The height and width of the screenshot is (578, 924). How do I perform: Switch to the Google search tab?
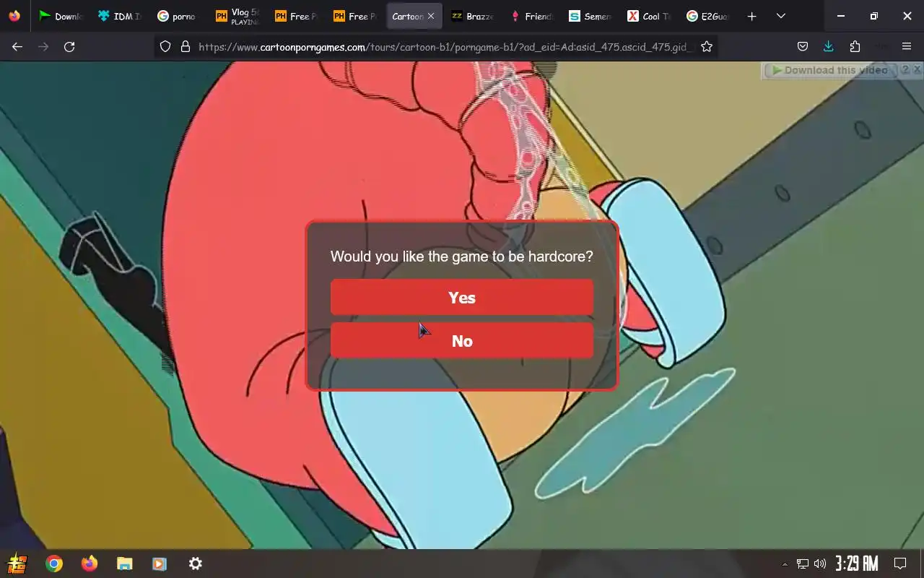(178, 16)
